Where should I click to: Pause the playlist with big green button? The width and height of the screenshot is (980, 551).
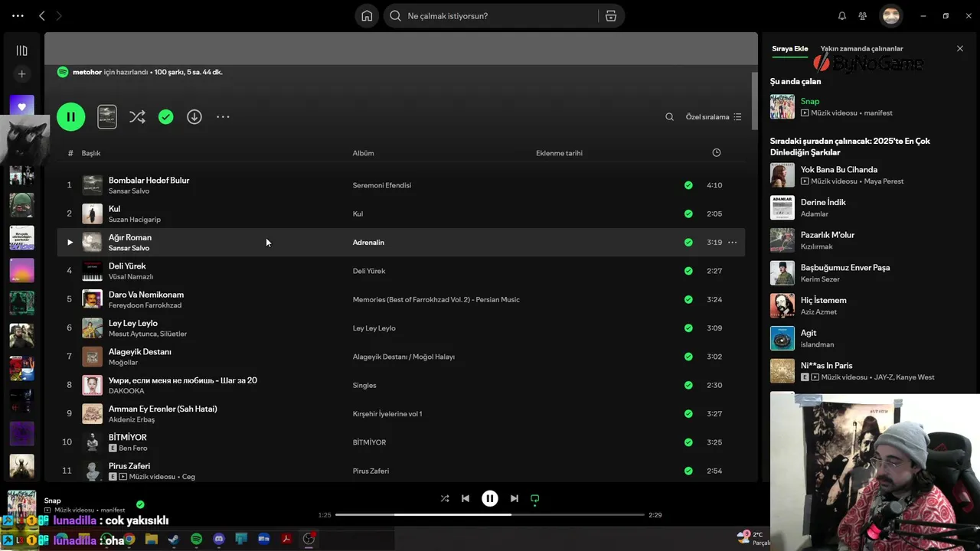pyautogui.click(x=71, y=117)
